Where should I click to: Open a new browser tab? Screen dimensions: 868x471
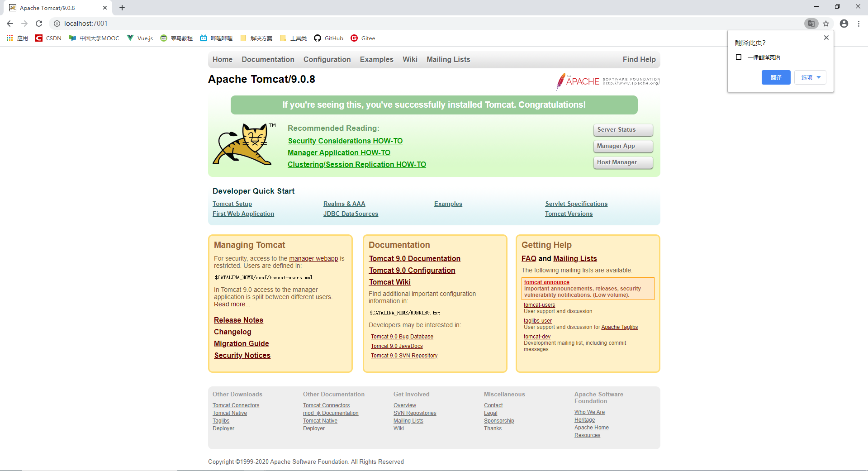pyautogui.click(x=122, y=8)
